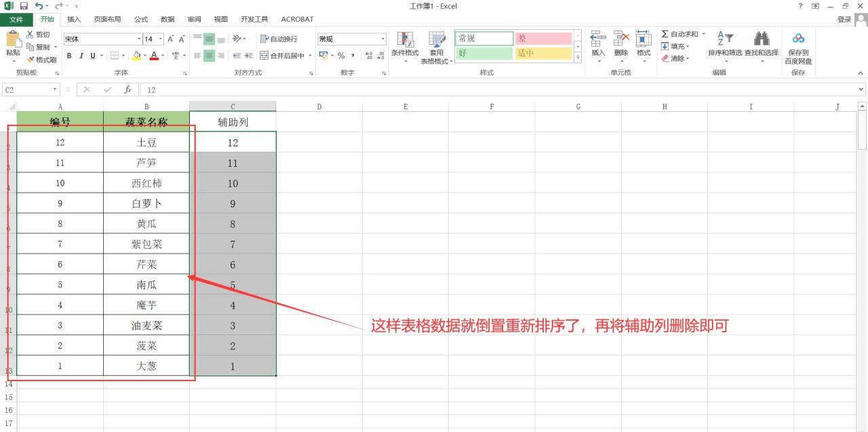The image size is (868, 432).
Task: Open Sort & Filter (排序和筛选)
Action: tap(725, 46)
